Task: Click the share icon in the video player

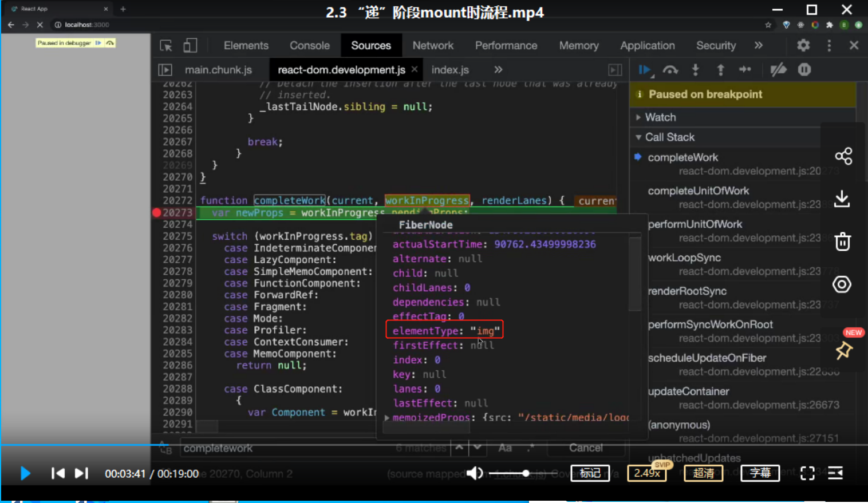Action: (x=843, y=156)
